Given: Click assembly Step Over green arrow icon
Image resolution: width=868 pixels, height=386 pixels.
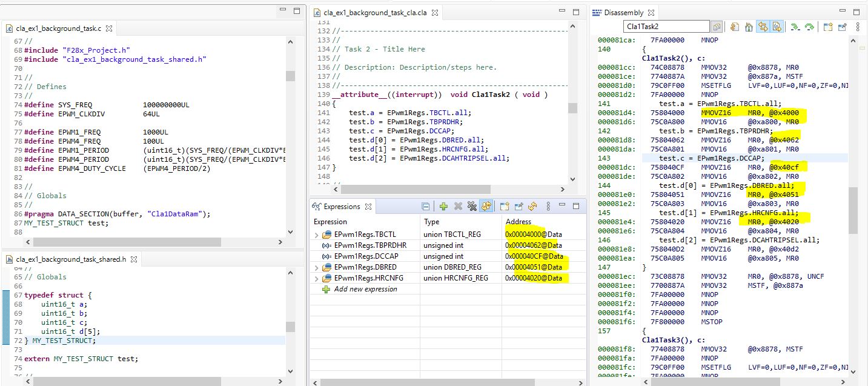Looking at the screenshot, I should 809,27.
